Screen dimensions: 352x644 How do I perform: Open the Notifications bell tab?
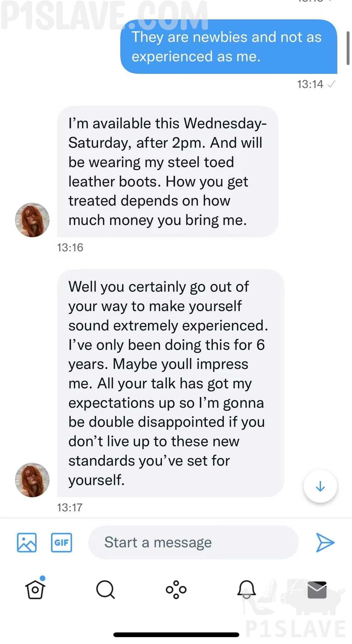click(x=246, y=589)
